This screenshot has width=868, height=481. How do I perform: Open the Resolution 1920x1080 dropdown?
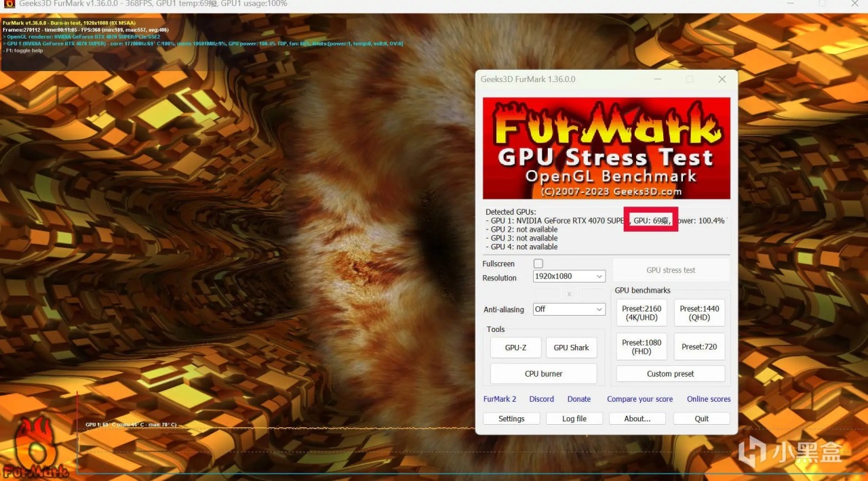point(569,276)
